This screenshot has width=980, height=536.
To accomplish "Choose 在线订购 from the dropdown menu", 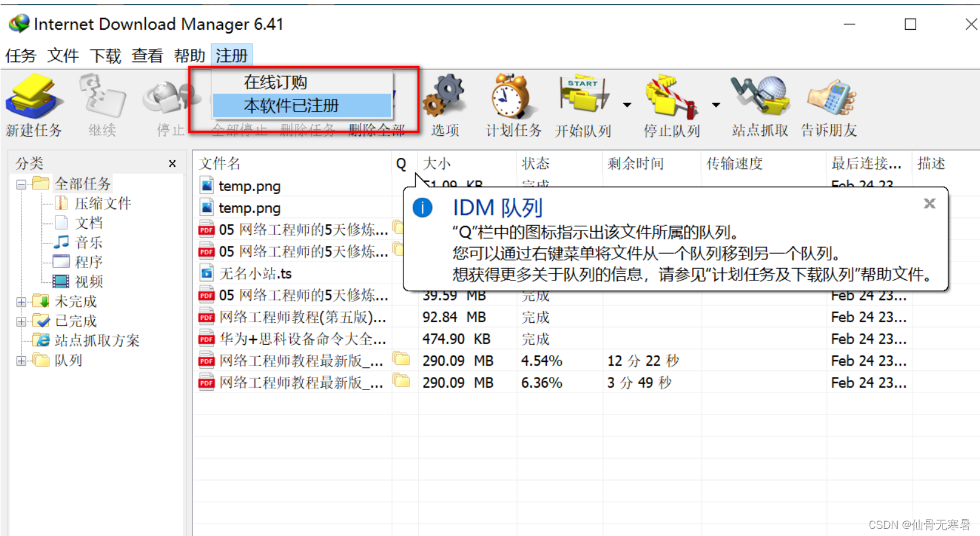I will 301,82.
